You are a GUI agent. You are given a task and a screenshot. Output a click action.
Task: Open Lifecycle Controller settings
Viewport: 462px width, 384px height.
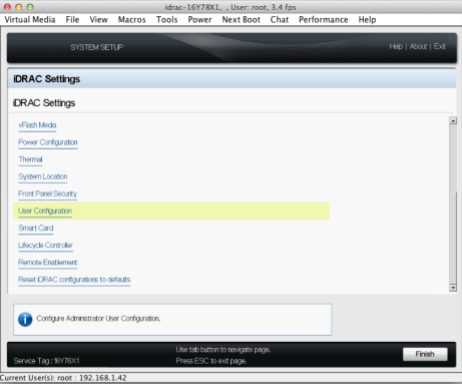coord(45,245)
